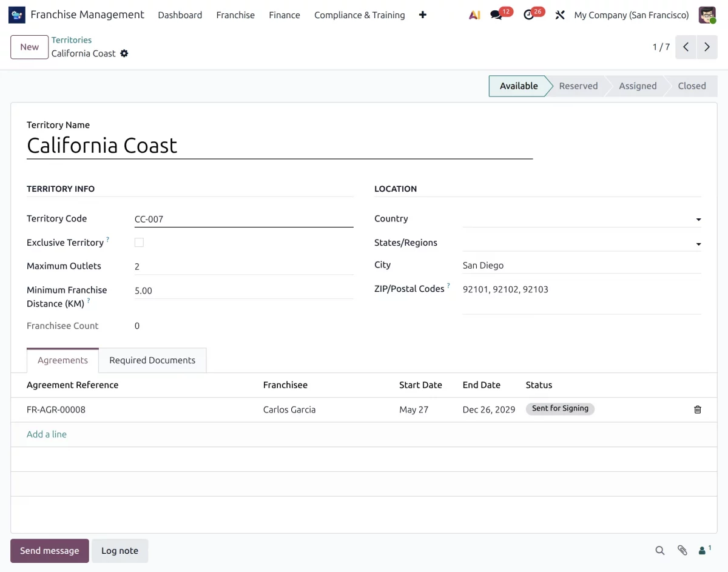Click the followers icon in chatter
Image resolution: width=728 pixels, height=572 pixels.
pos(705,550)
